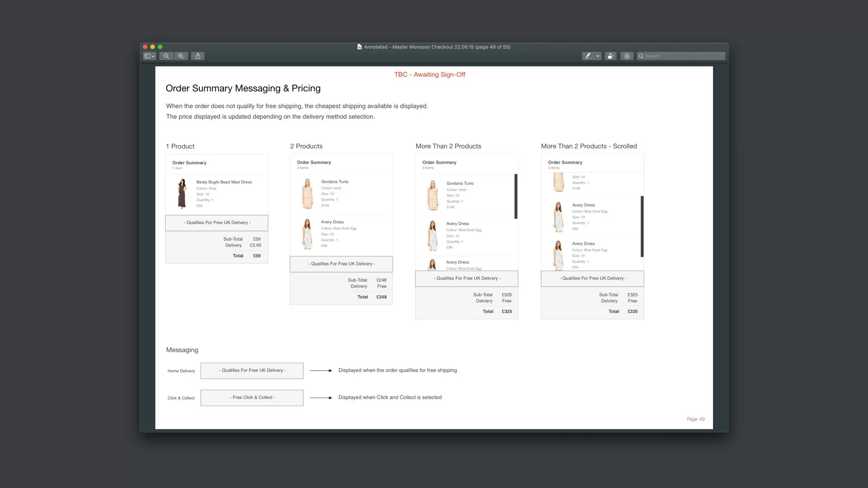Expand the highlight color dropdown arrow
The width and height of the screenshot is (868, 488).
[x=598, y=56]
